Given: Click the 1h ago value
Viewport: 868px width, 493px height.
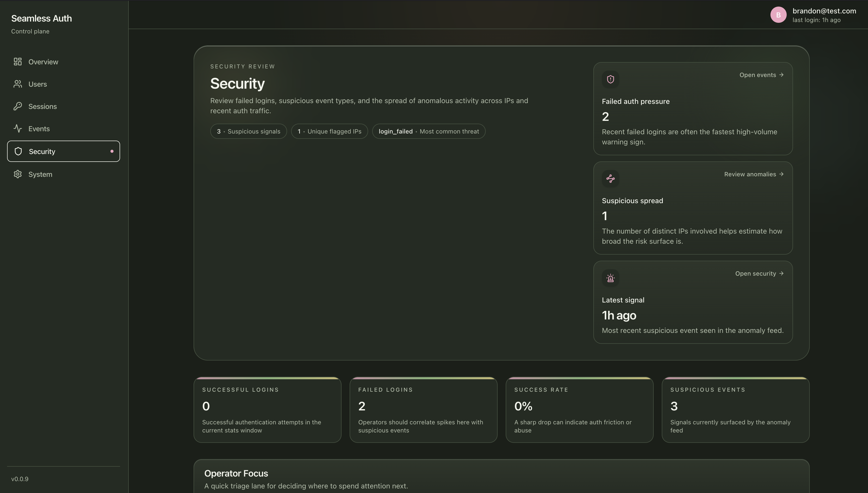Looking at the screenshot, I should [x=619, y=315].
